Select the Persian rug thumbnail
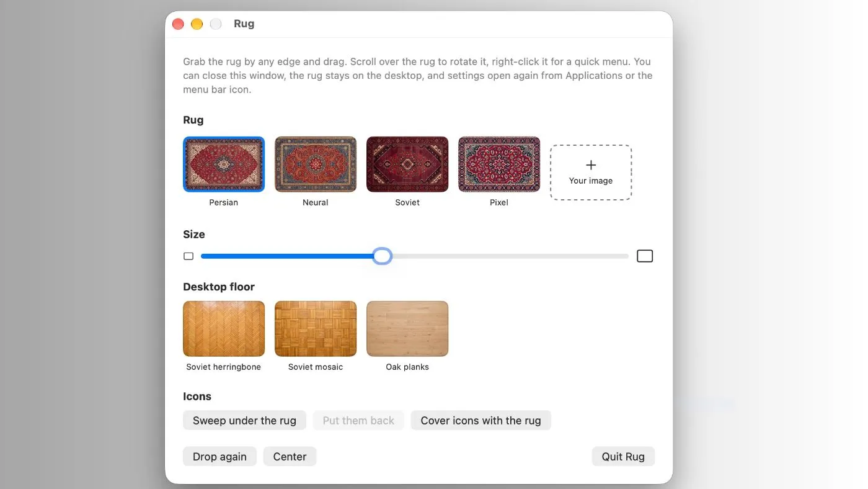 224,164
